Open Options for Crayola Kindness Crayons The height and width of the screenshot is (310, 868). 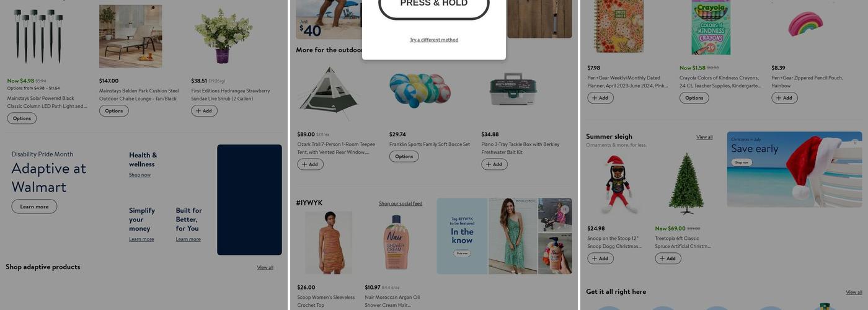pos(694,98)
